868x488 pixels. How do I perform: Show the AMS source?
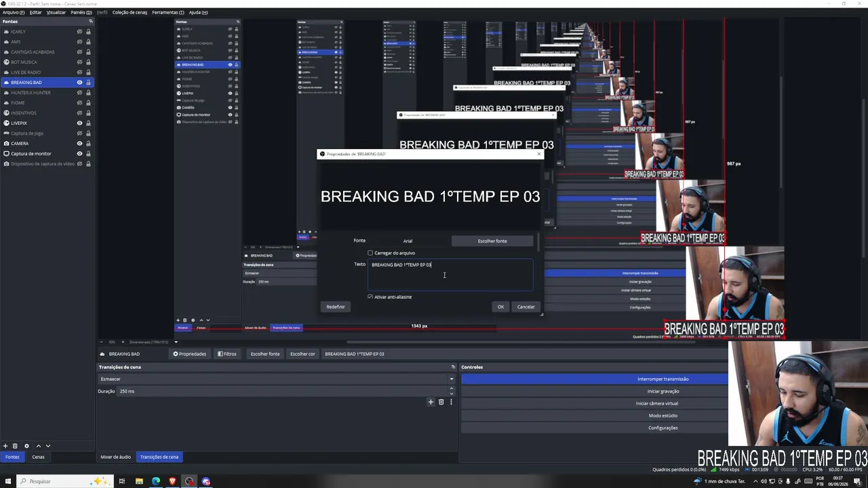point(79,42)
